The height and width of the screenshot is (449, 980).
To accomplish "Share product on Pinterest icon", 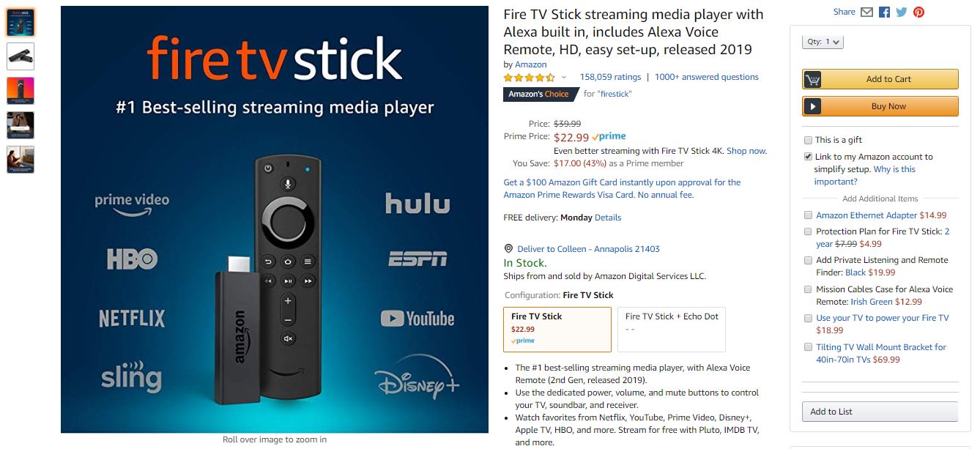I will point(918,12).
